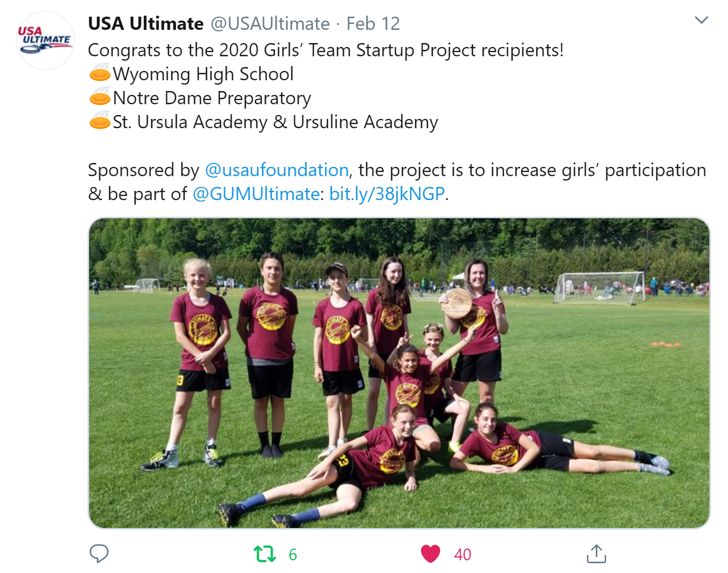The height and width of the screenshot is (573, 728).
Task: Open the Feb 12 tweet timestamp
Action: (373, 23)
